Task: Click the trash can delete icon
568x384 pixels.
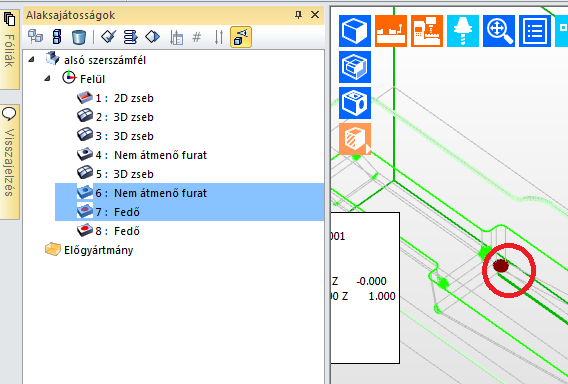Action: tap(79, 37)
